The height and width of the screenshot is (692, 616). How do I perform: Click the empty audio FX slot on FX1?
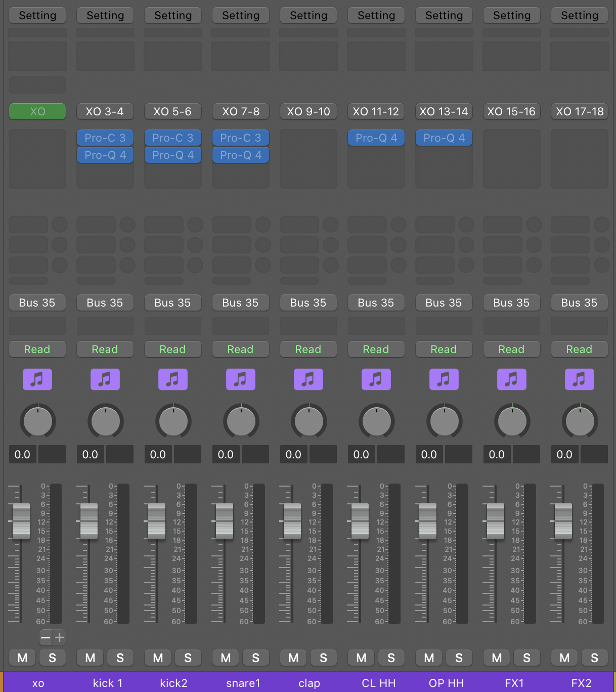tap(512, 159)
